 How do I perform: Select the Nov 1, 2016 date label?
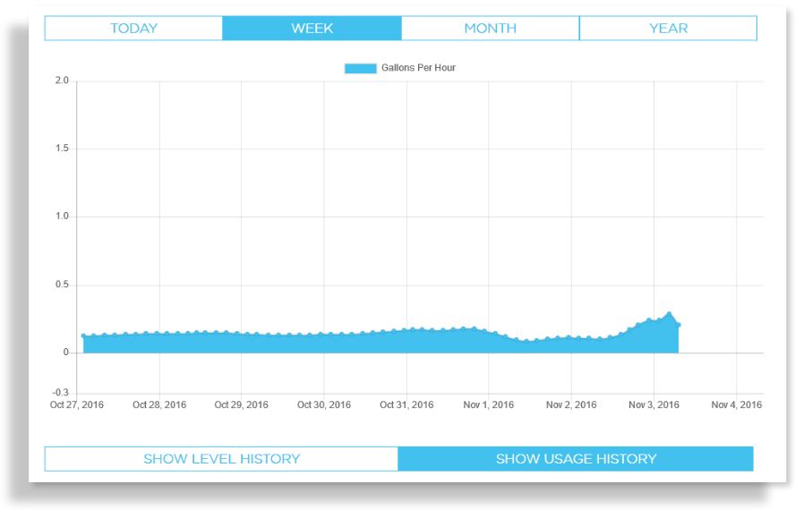(489, 405)
